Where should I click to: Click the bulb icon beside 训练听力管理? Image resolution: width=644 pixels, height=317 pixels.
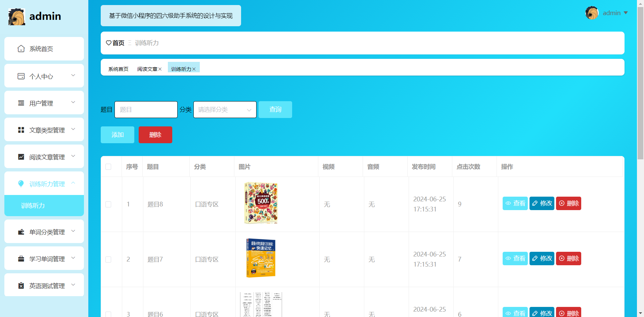(x=21, y=184)
